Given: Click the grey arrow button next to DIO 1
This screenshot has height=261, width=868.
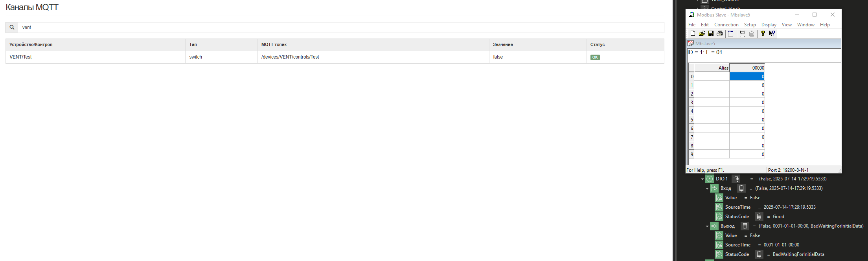Looking at the screenshot, I should (736, 179).
